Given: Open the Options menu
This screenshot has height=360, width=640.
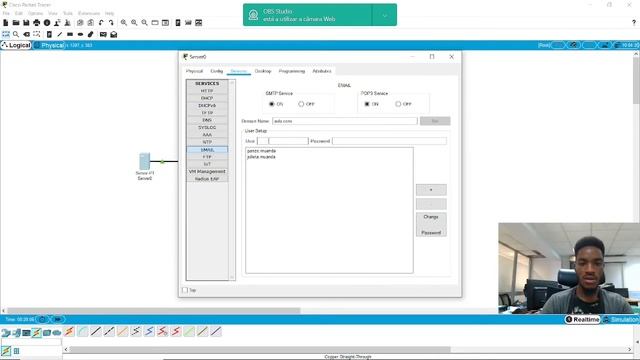Looking at the screenshot, I should (x=36, y=13).
